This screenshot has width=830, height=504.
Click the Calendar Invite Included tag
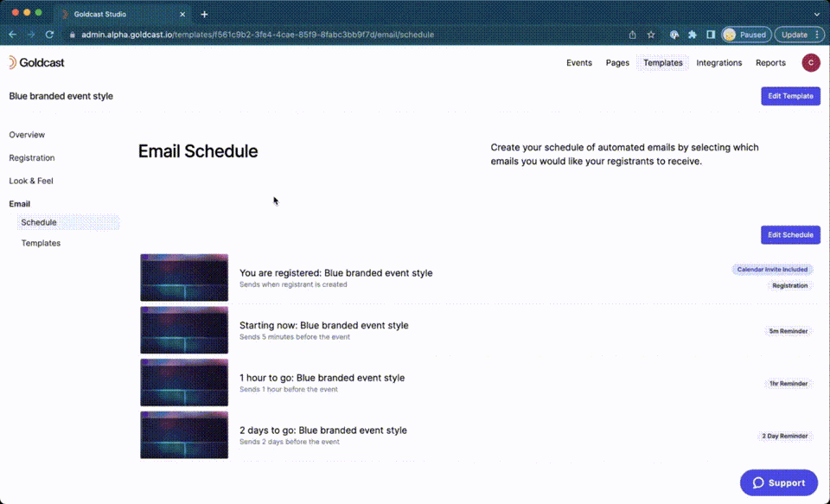[x=772, y=270]
